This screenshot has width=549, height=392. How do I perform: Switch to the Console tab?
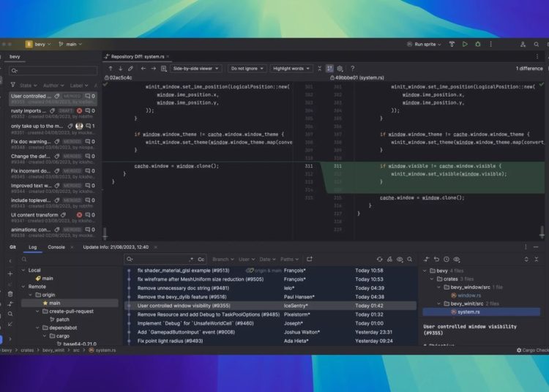(56, 247)
